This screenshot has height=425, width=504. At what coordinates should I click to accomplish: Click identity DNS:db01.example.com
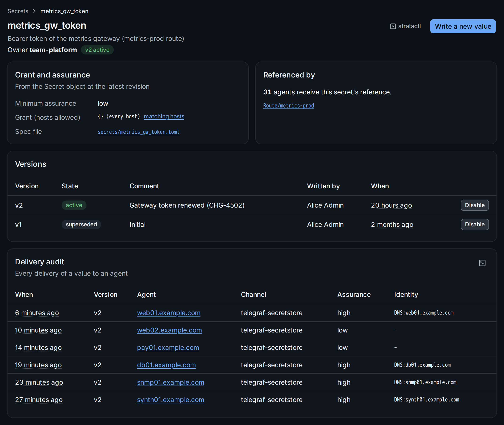[x=422, y=365]
